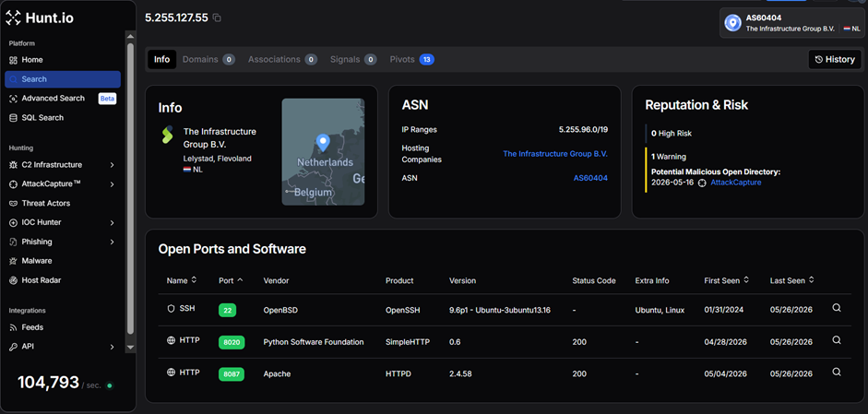The image size is (868, 414).
Task: Expand the Phishing submenu chevron
Action: 112,242
